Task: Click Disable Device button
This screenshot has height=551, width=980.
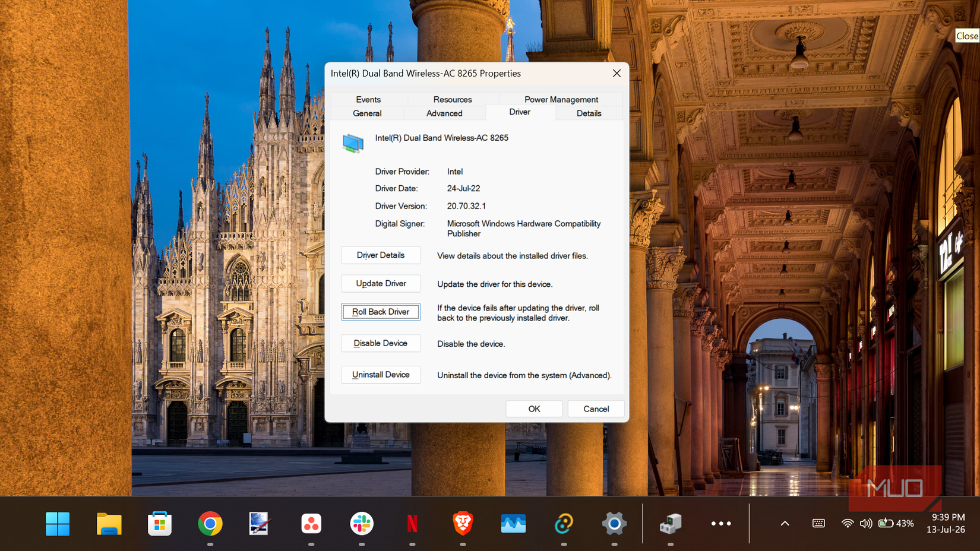Action: [381, 343]
